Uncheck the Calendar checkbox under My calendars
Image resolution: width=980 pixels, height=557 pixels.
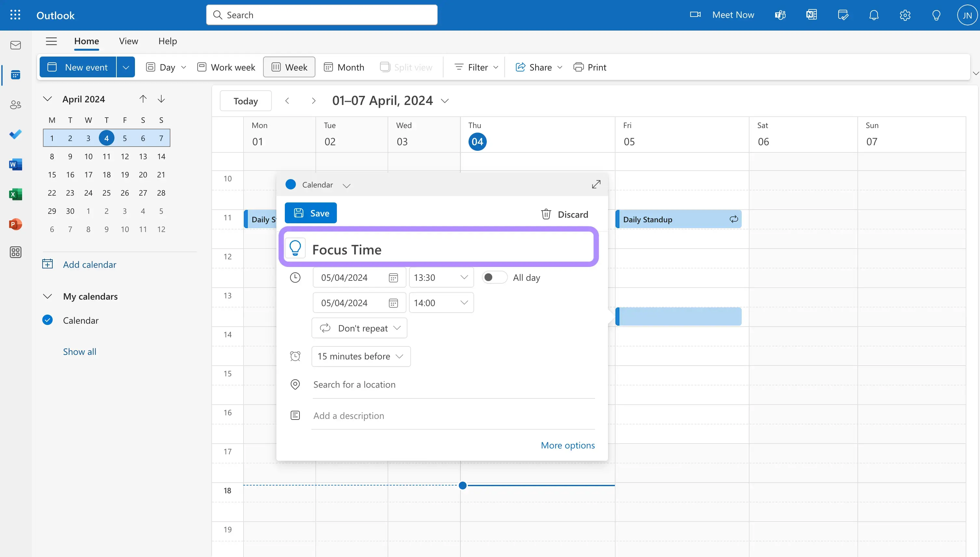[x=47, y=320]
